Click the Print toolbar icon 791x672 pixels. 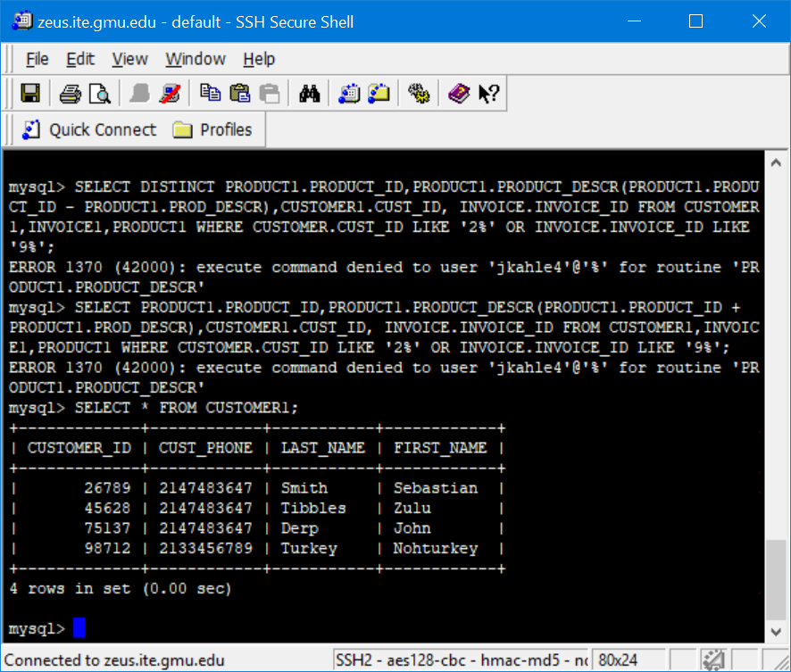click(71, 94)
